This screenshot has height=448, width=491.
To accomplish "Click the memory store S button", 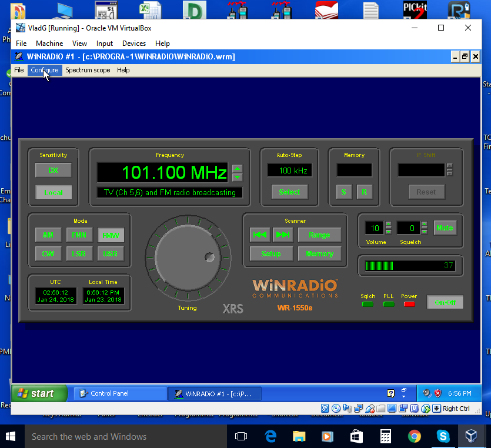I will click(x=344, y=192).
